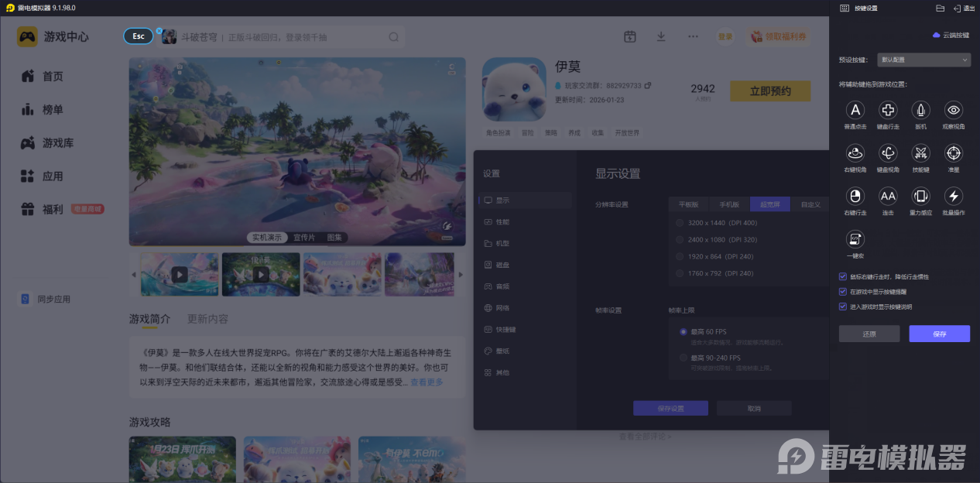Click the Esc key marker
This screenshot has width=980, height=483.
[x=139, y=36]
